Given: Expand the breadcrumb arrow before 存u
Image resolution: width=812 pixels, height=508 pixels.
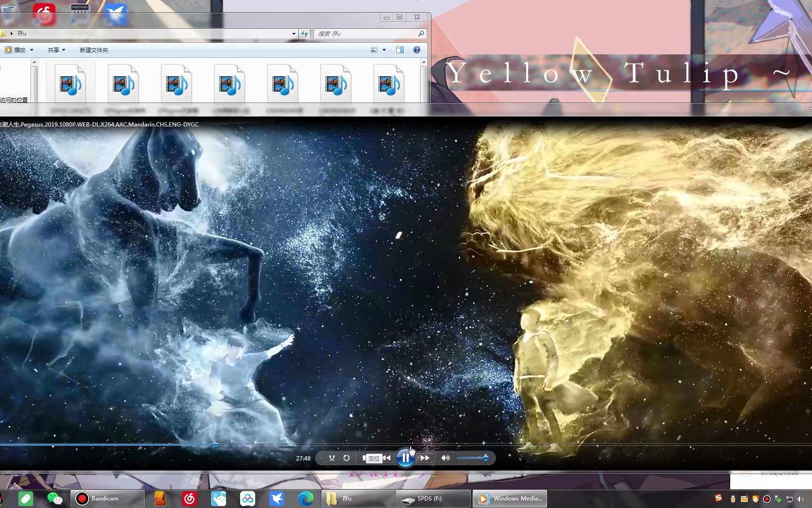Looking at the screenshot, I should (x=11, y=33).
